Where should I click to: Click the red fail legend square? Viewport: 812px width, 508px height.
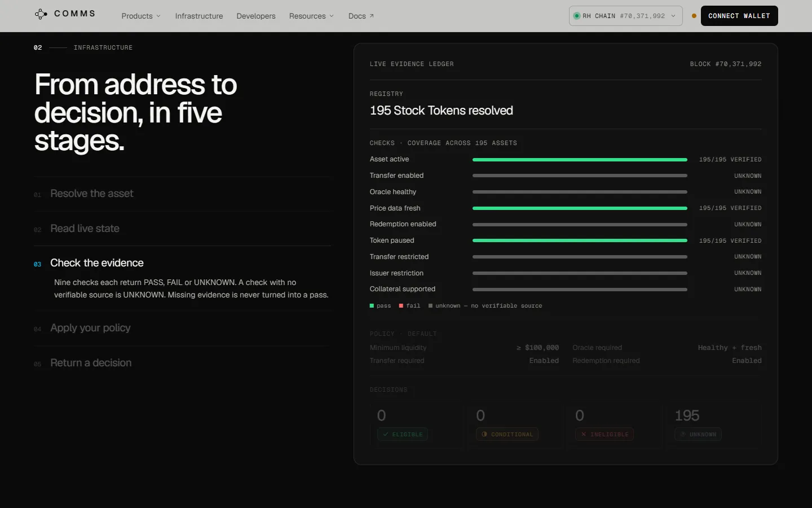401,305
